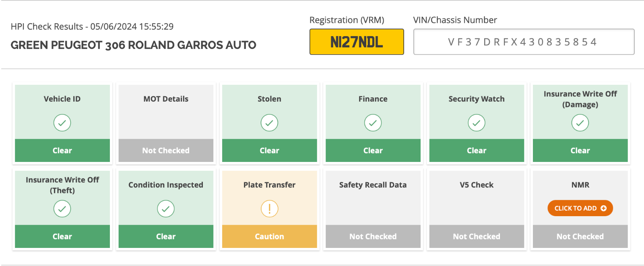This screenshot has width=644, height=266.
Task: Click the Security Watch checkmark icon
Action: (x=477, y=123)
